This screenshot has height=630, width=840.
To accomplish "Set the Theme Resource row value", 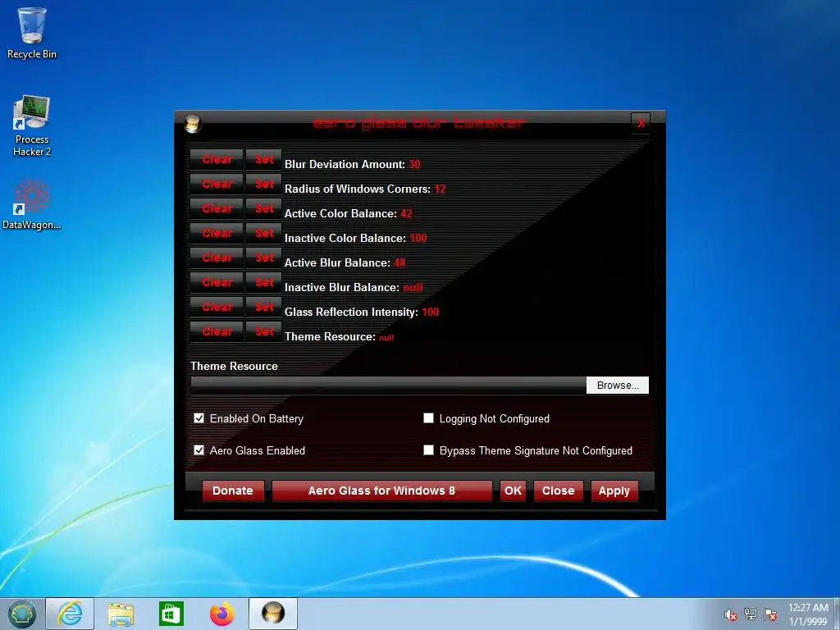I will coord(264,331).
